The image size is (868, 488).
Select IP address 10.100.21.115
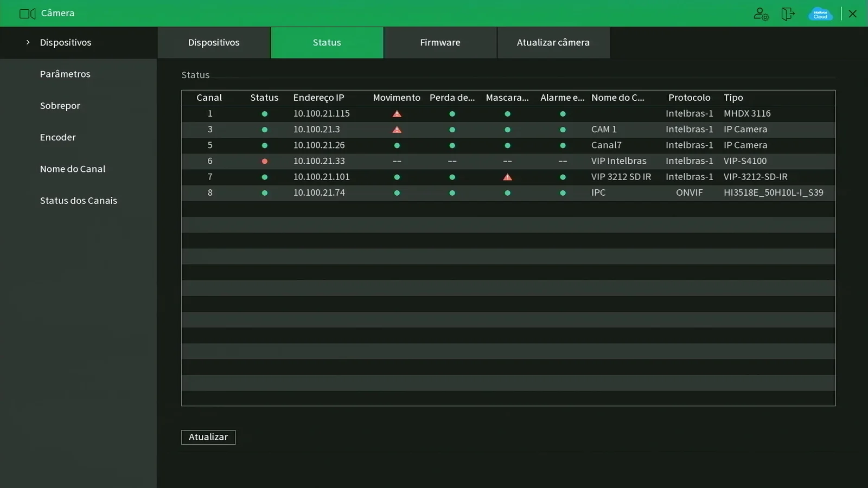point(322,113)
